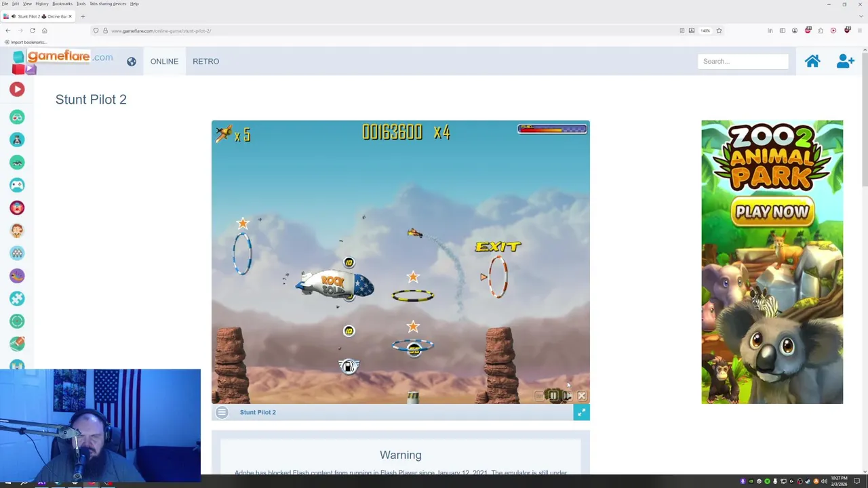The image size is (868, 488).
Task: Click the reader view icon in address bar
Action: 682,30
